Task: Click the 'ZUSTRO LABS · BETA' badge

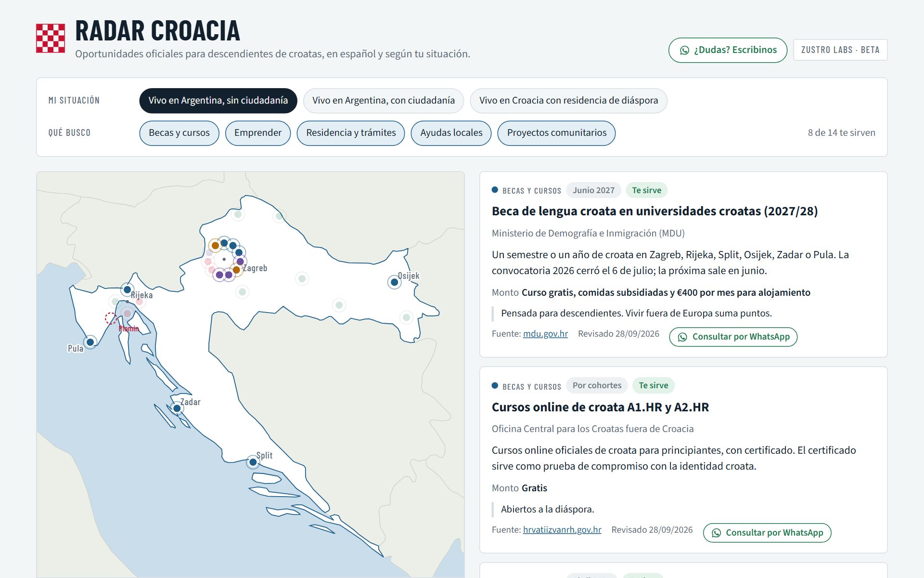Action: click(x=840, y=50)
